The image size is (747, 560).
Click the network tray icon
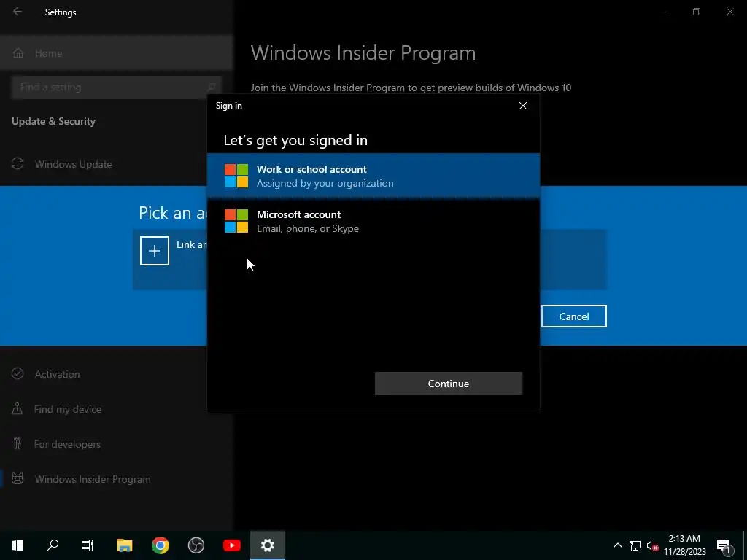pyautogui.click(x=635, y=545)
